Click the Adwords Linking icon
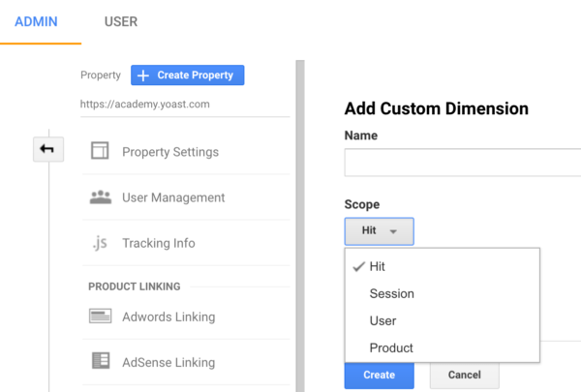The image size is (581, 392). tap(100, 317)
